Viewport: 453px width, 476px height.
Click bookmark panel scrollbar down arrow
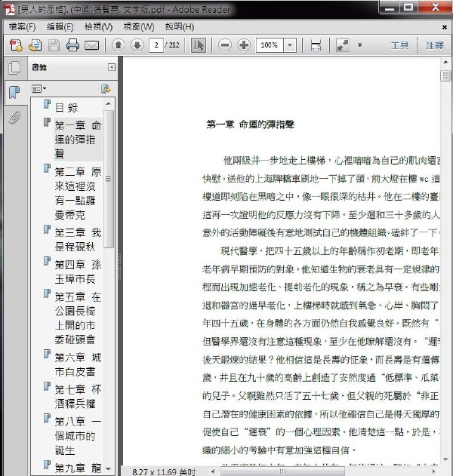tap(109, 469)
